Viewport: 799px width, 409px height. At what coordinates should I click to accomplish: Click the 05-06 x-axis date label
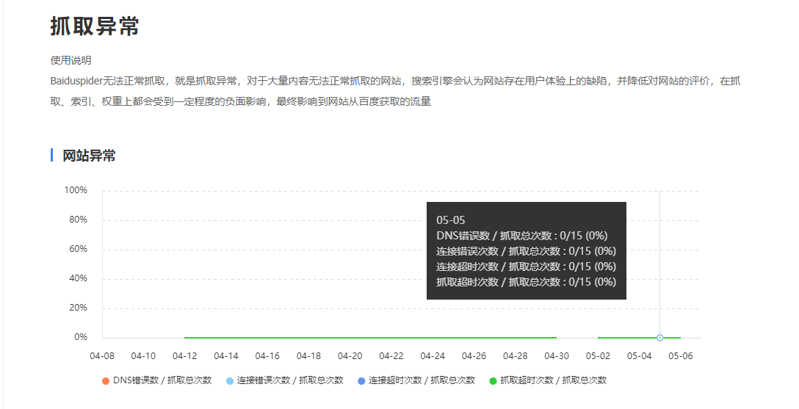pos(681,356)
